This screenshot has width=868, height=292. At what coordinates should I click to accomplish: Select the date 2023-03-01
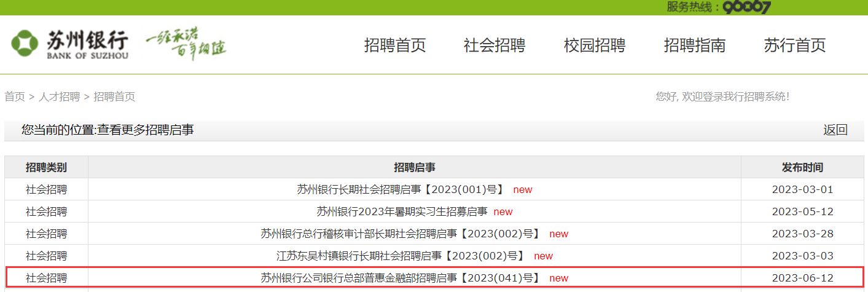[x=802, y=189]
